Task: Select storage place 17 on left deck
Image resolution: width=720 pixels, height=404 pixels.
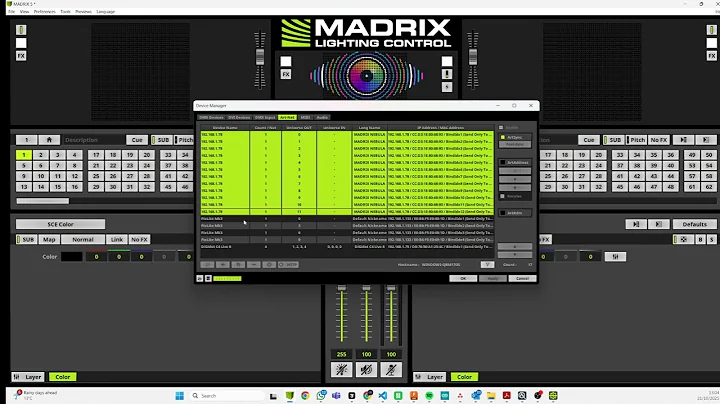Action: point(96,155)
